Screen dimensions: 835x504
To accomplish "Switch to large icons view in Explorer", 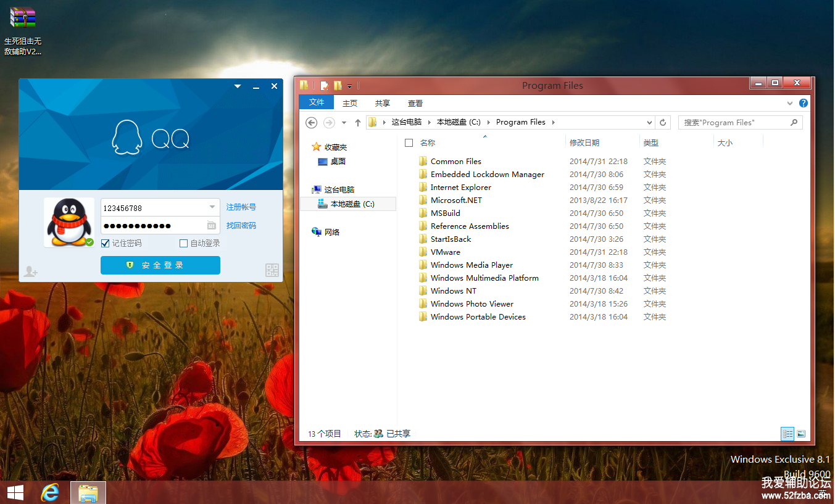I will [x=801, y=434].
